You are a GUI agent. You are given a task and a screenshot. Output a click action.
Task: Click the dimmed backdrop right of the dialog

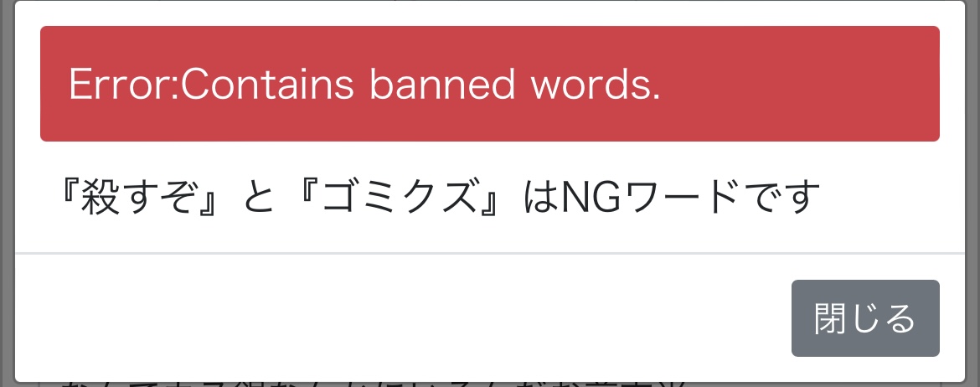point(972,193)
